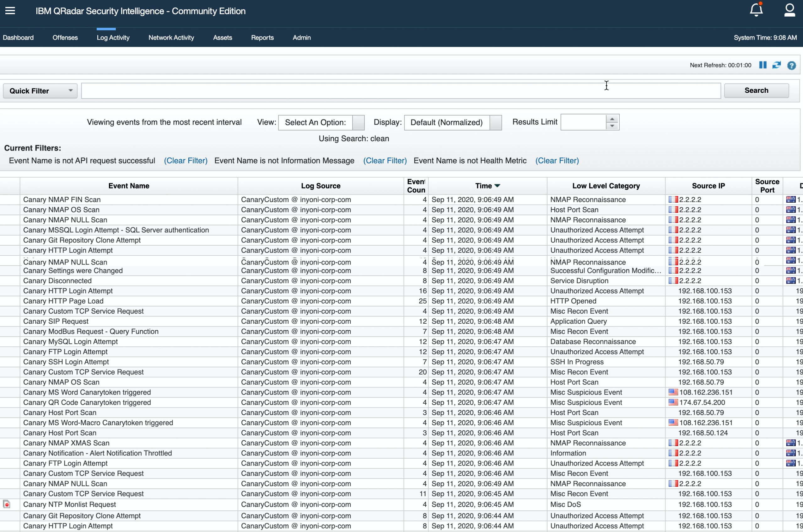Viewport: 803px width, 532px height.
Task: Open the help icon
Action: click(x=791, y=66)
